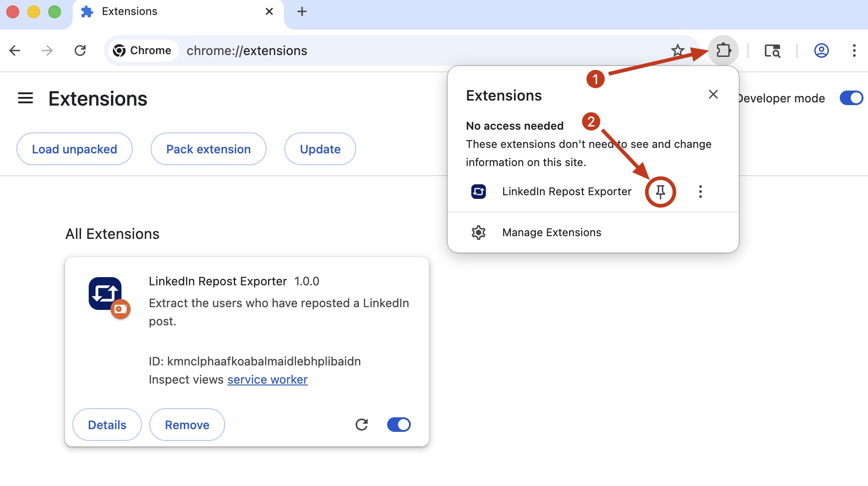This screenshot has width=868, height=486.
Task: Click the macOS green maximize window button
Action: (55, 12)
